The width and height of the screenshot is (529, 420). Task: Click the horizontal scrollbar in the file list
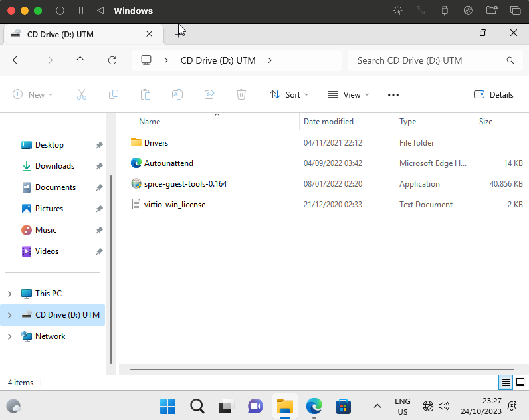322,369
